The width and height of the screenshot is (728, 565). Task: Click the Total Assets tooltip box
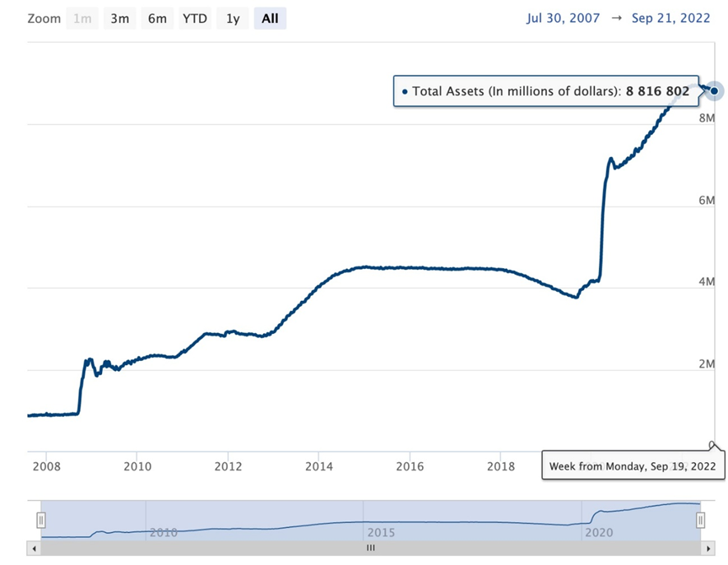pyautogui.click(x=546, y=91)
